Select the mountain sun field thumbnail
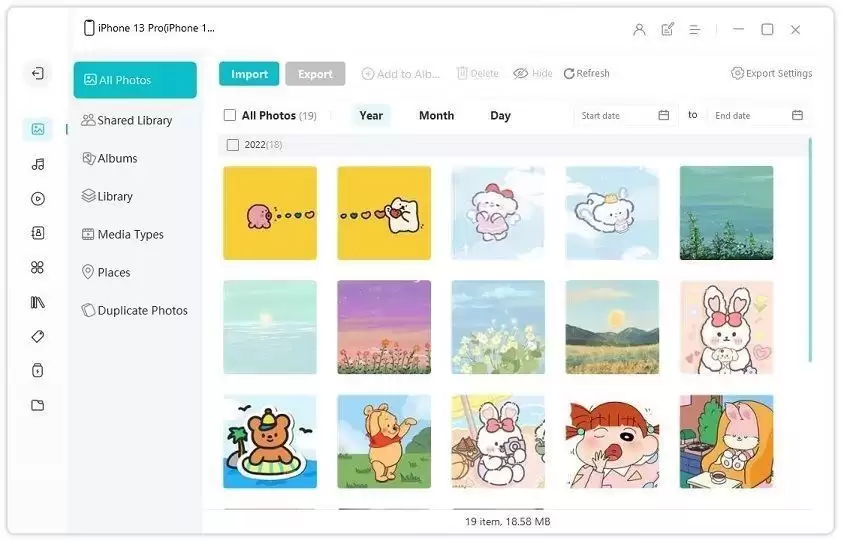The height and width of the screenshot is (541, 841). click(x=612, y=327)
